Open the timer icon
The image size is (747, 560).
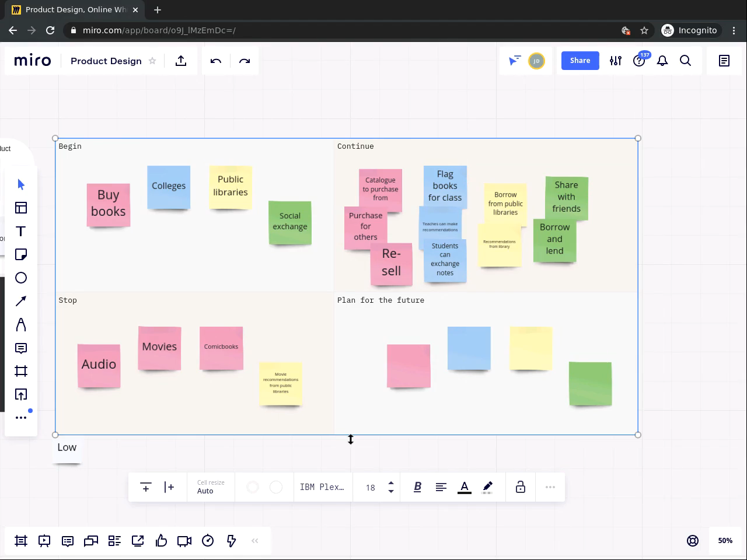(208, 541)
